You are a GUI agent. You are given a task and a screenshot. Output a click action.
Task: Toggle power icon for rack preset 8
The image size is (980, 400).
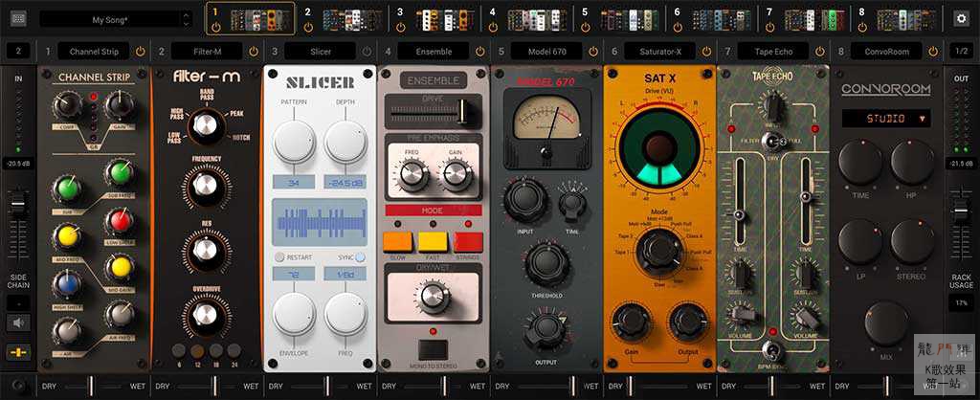[x=862, y=28]
